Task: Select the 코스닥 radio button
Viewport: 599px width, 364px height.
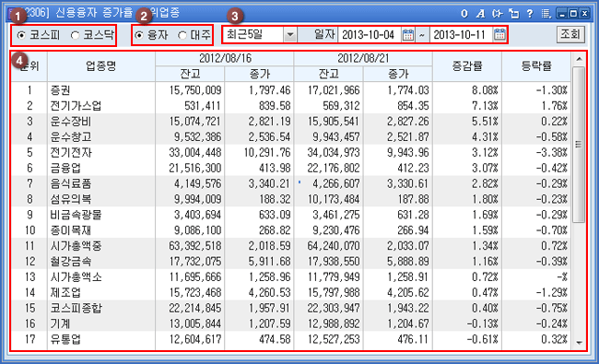Action: 76,35
